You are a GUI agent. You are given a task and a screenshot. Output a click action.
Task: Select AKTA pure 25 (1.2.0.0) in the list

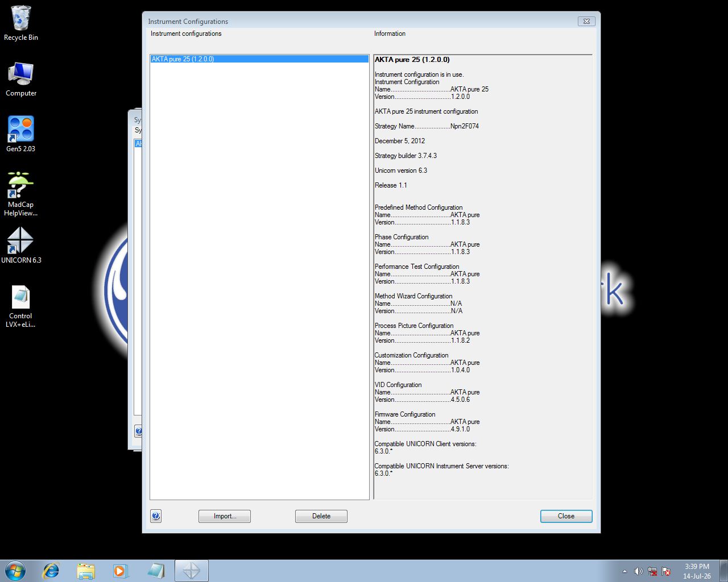(259, 59)
